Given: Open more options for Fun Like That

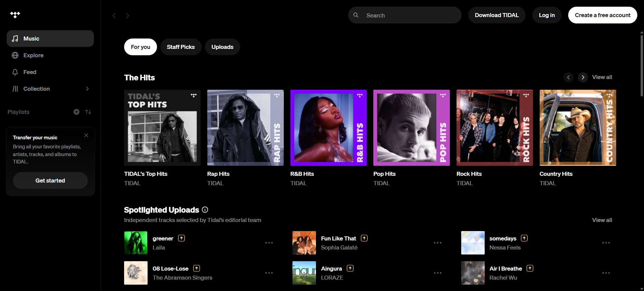Looking at the screenshot, I should [437, 243].
